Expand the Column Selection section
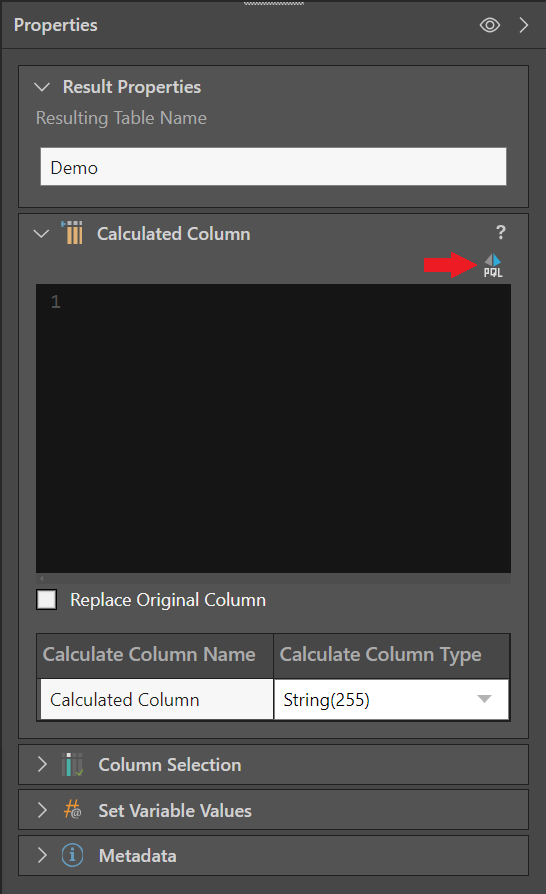546x894 pixels. point(42,764)
